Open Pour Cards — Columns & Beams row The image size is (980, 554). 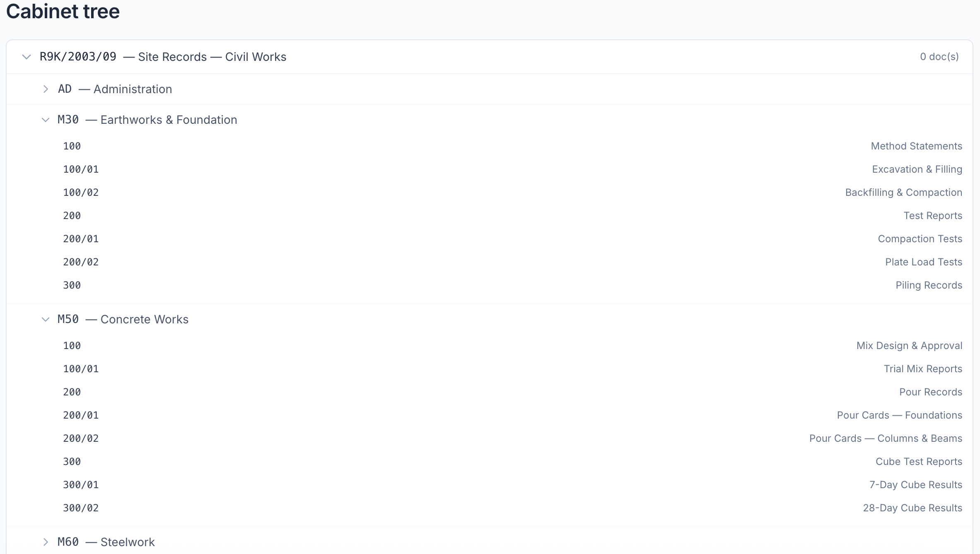(512, 438)
